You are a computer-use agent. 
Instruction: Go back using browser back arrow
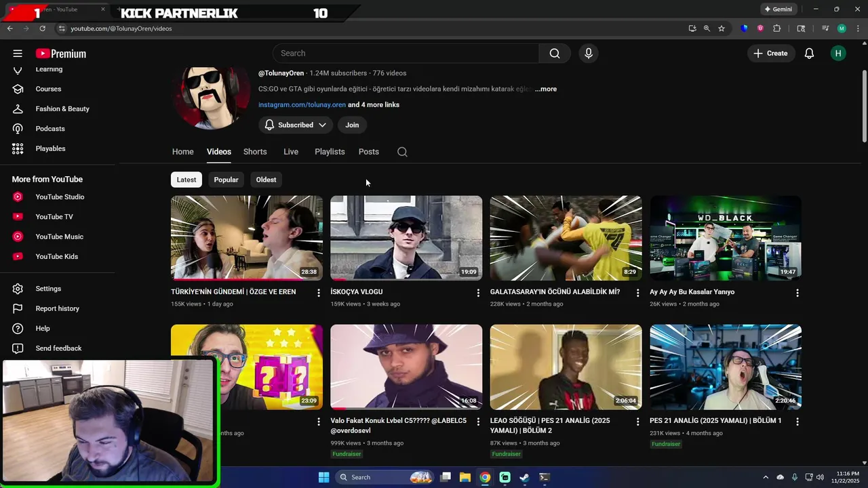(9, 28)
